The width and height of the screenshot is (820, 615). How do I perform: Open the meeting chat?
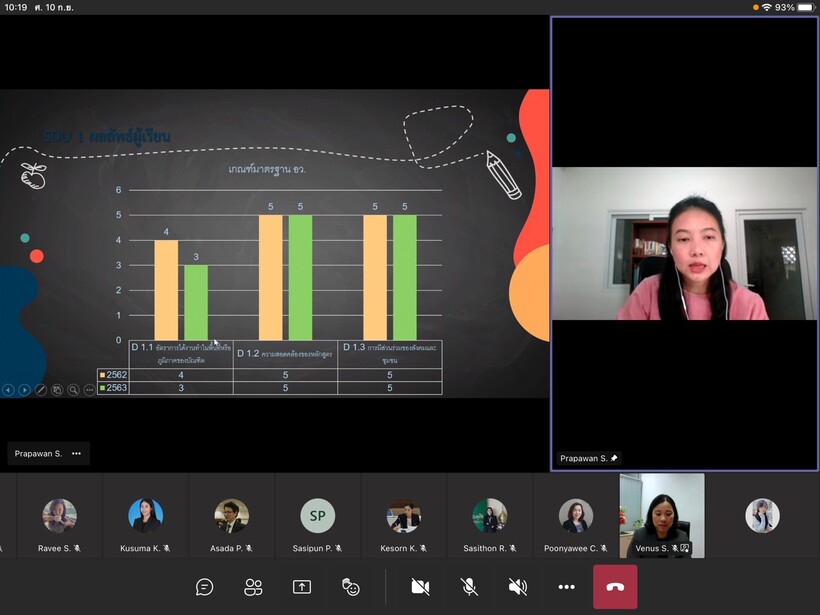pyautogui.click(x=204, y=587)
